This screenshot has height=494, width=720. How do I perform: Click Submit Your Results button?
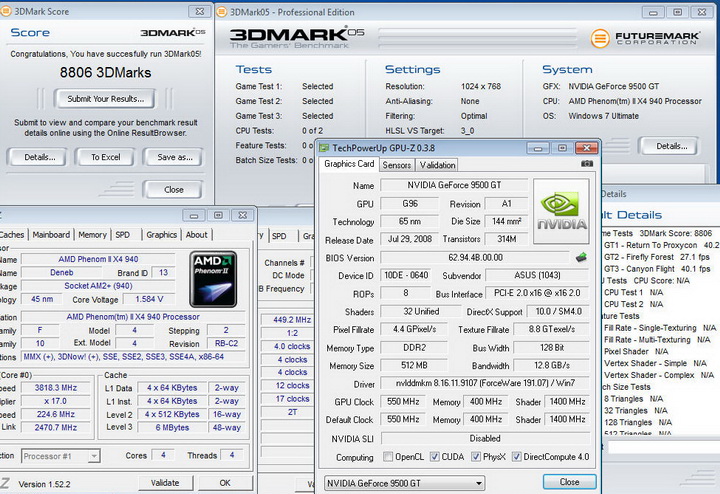pyautogui.click(x=105, y=98)
